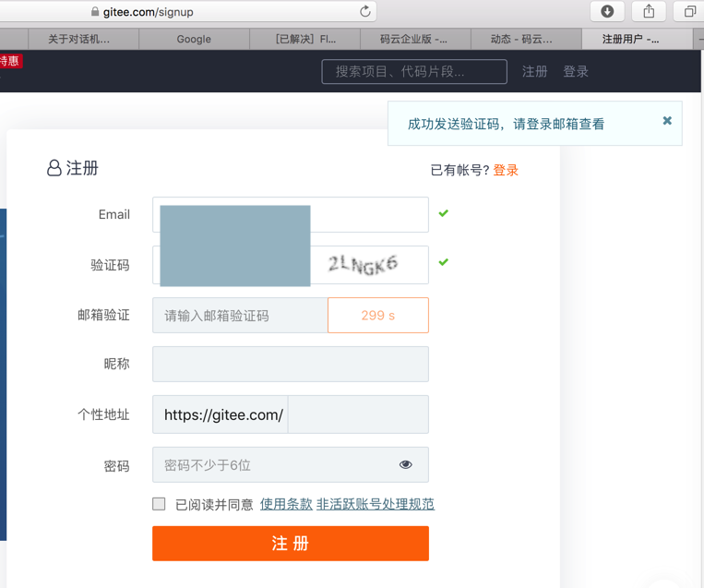Open the Safari downloads icon

tap(607, 11)
